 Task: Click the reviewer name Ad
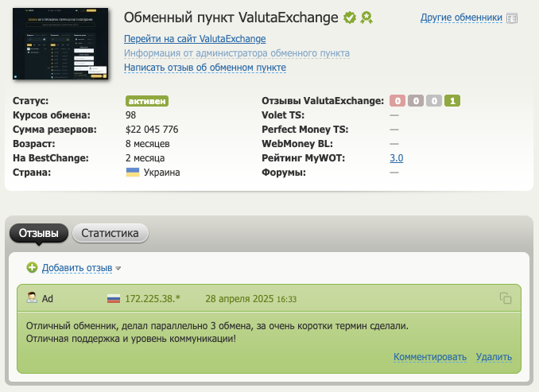pyautogui.click(x=48, y=299)
